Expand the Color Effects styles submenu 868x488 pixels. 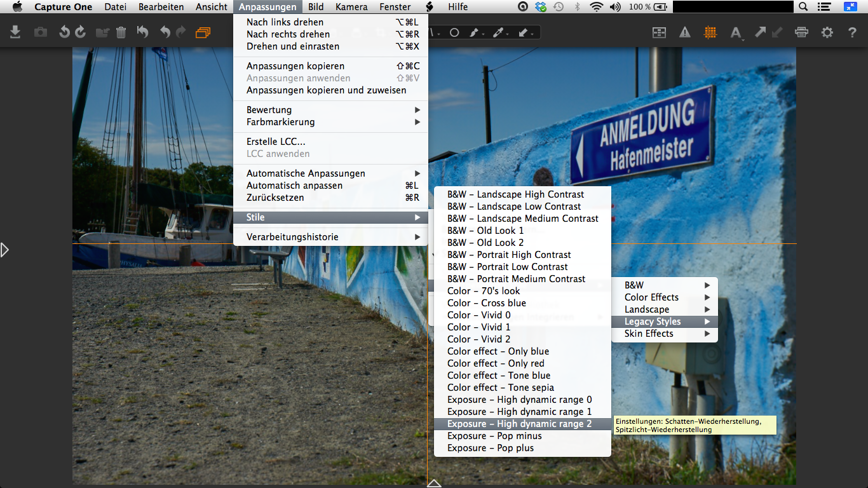665,297
